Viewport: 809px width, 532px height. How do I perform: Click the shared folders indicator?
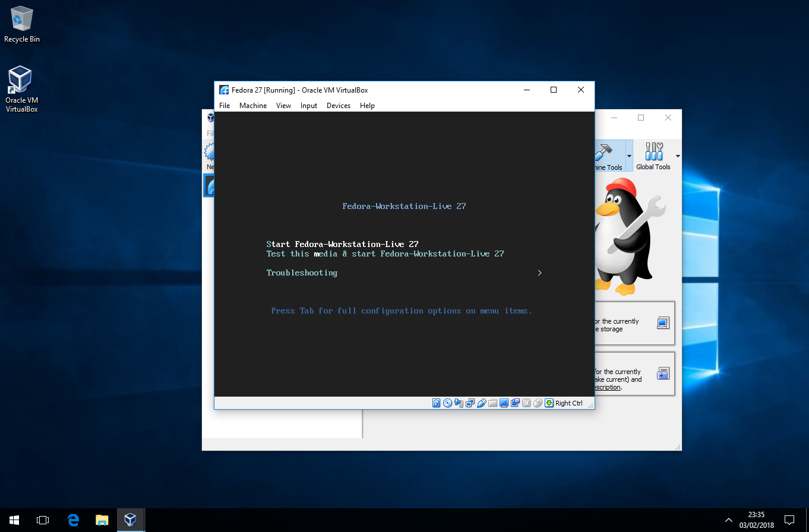click(492, 403)
